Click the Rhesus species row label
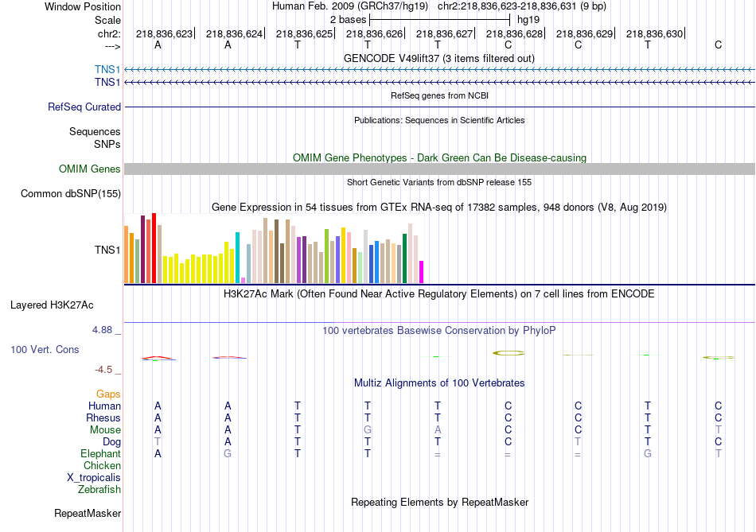This screenshot has width=756, height=532. (x=103, y=418)
